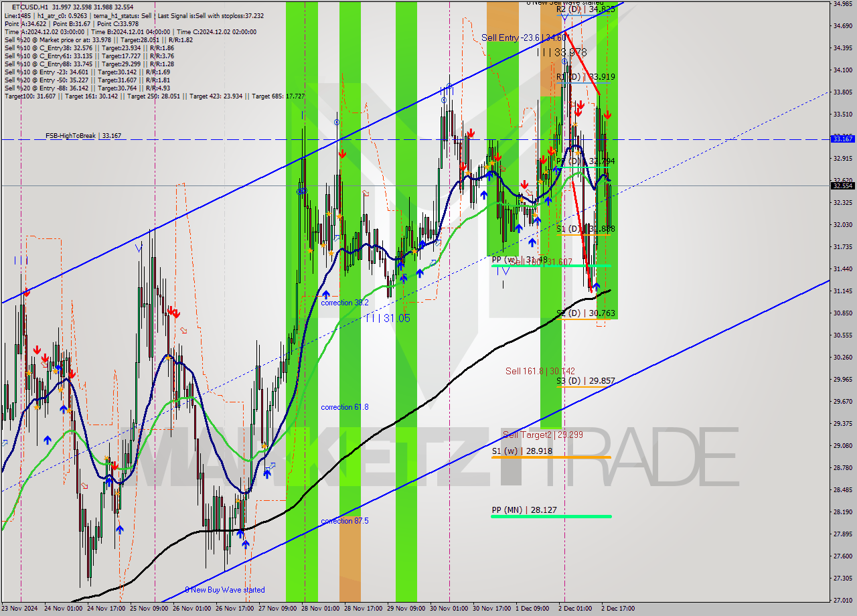Click the 'S2 (D) | 30.763' support label
Screen dimensions: 857x616
pyautogui.click(x=586, y=313)
